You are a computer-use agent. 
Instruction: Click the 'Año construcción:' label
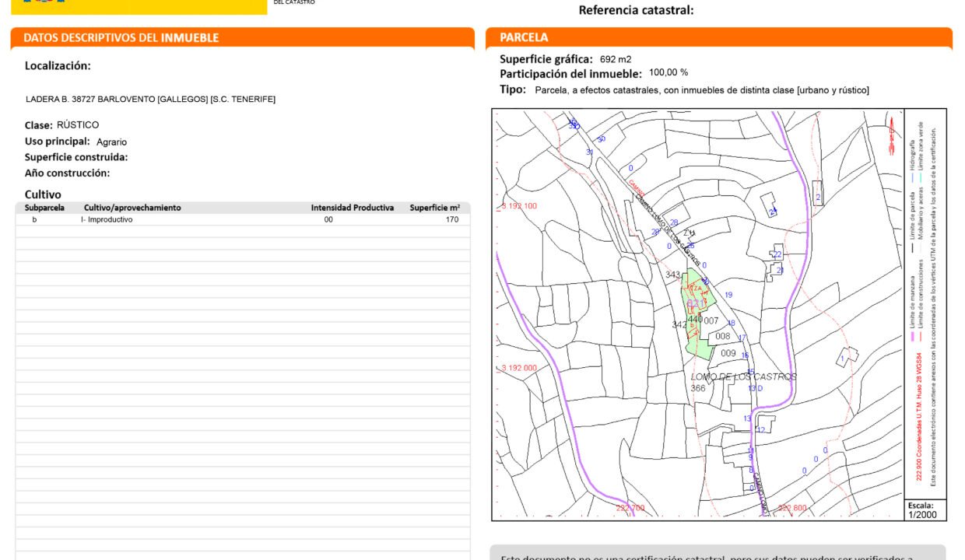pyautogui.click(x=67, y=173)
